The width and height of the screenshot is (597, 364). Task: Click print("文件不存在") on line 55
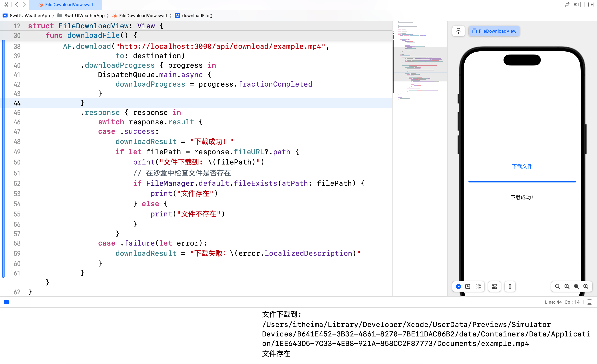tap(188, 214)
